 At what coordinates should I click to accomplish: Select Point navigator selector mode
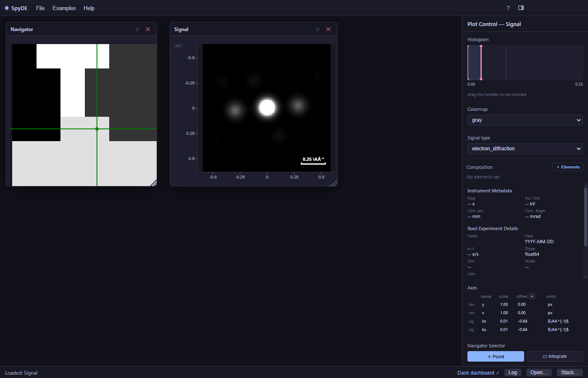[496, 357]
